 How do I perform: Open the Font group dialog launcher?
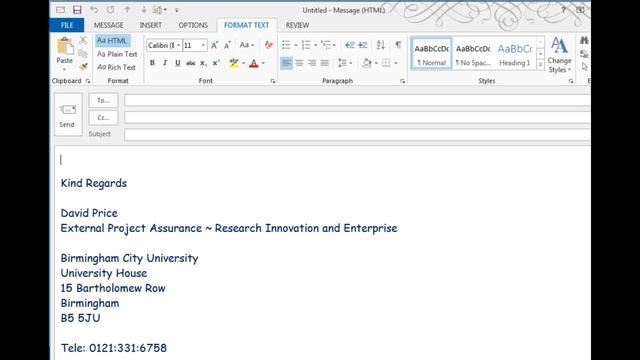pos(273,81)
